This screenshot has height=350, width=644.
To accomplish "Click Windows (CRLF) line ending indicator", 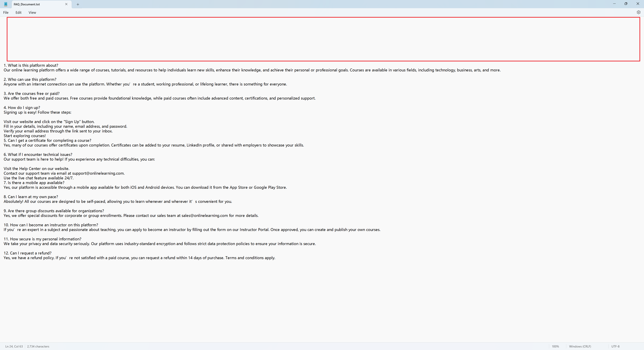I will pyautogui.click(x=580, y=346).
